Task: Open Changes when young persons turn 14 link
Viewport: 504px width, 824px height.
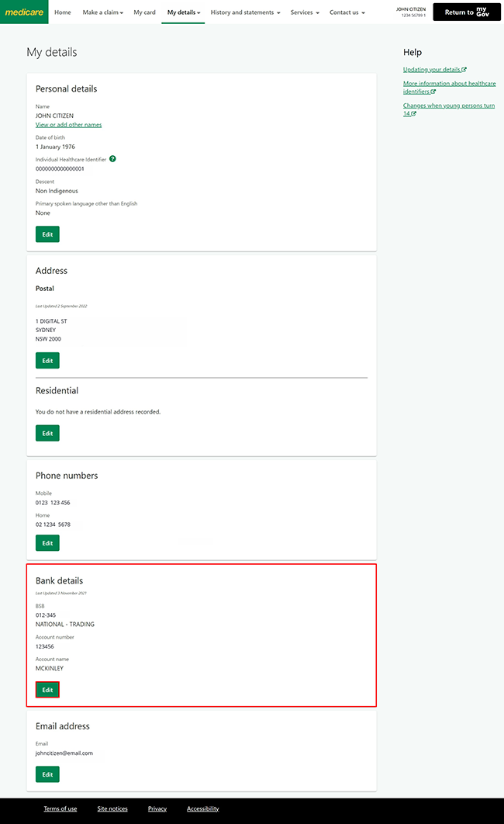Action: (x=449, y=109)
